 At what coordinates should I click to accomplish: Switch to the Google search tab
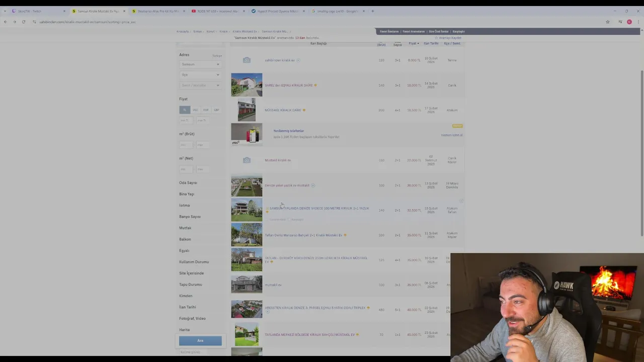click(337, 11)
